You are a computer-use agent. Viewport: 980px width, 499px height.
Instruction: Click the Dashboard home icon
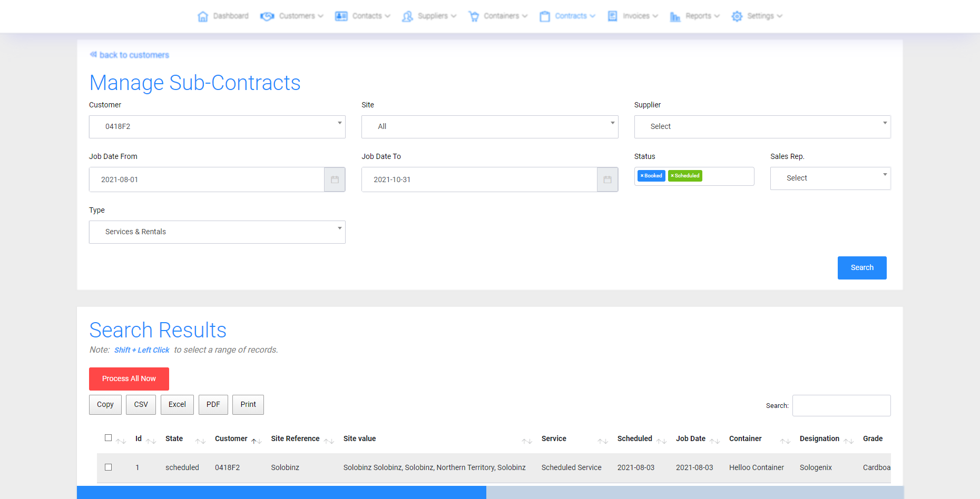click(203, 16)
